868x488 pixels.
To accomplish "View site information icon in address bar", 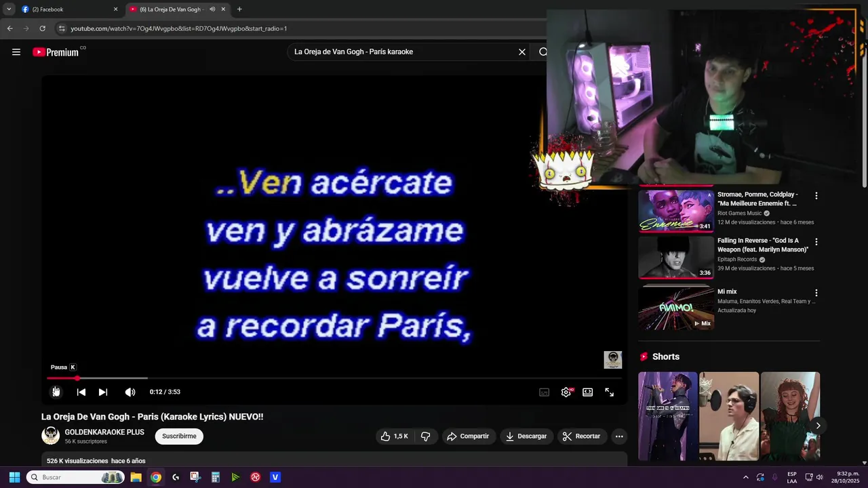I will point(62,28).
